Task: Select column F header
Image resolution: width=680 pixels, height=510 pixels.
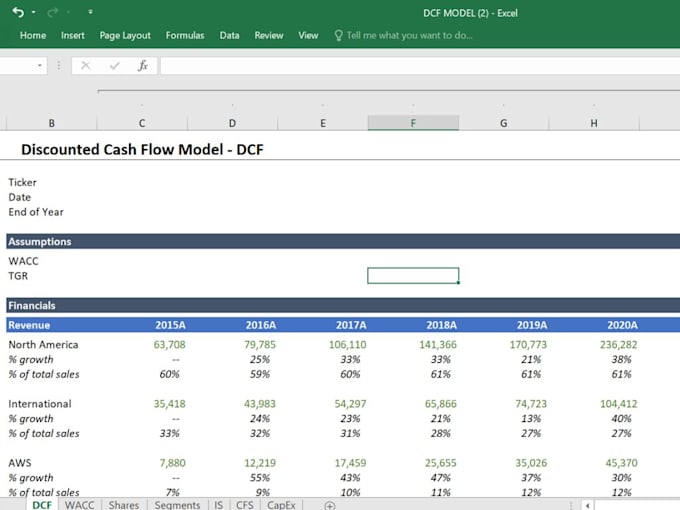Action: pos(413,123)
